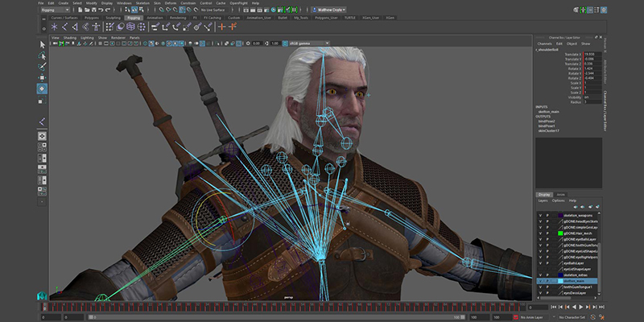Select the arrow Select tool in the toolbox
This screenshot has height=322, width=644.
[43, 45]
